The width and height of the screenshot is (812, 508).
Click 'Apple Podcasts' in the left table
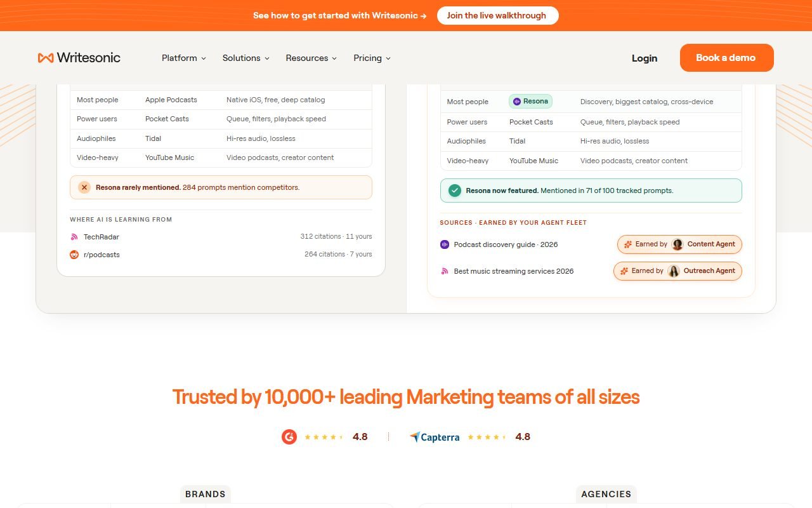171,100
